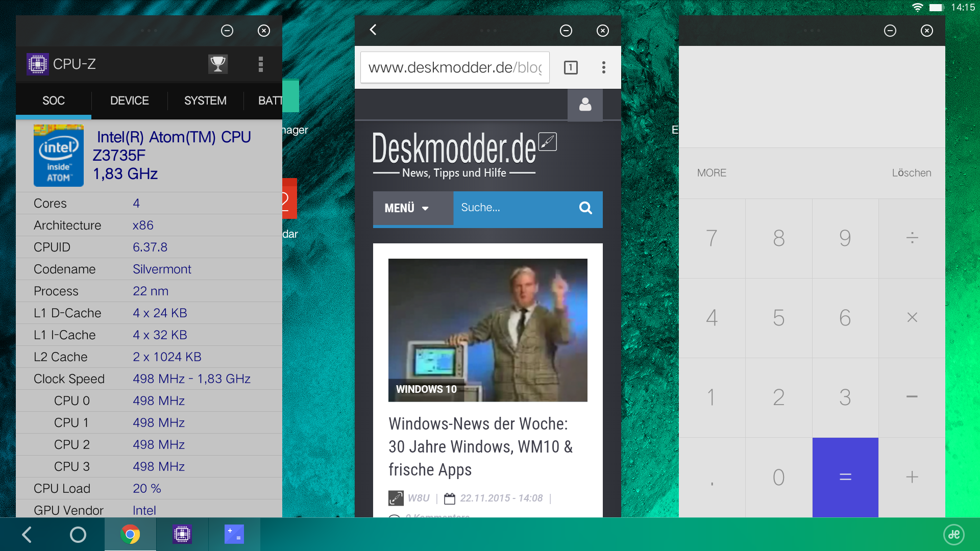Click the battery status icon
980x551 pixels.
coord(937,8)
